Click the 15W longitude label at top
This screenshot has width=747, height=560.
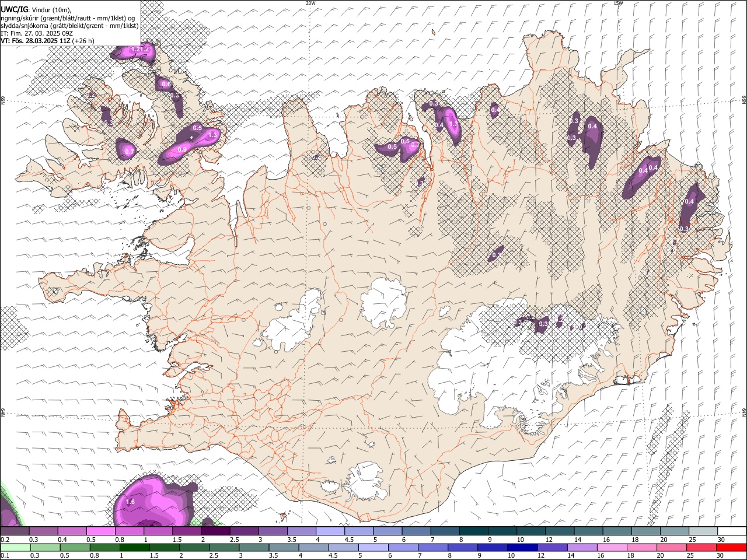point(619,3)
